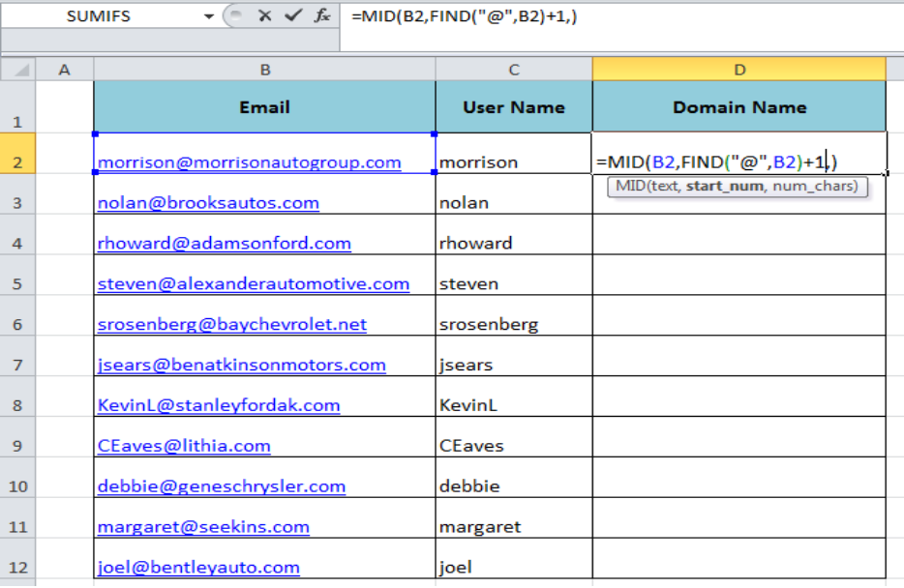Click the nolan@brooksautos.com link

coord(208,203)
